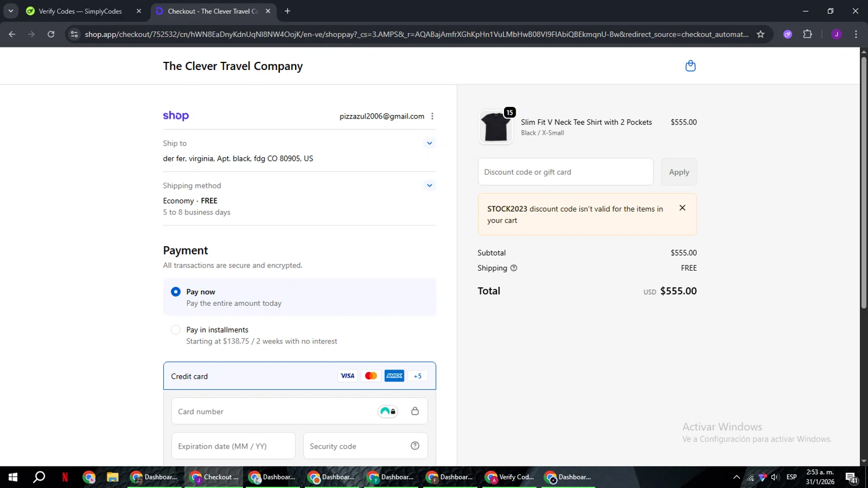Viewport: 868px width, 488px height.
Task: Open Chrome three-dot menu
Action: pos(856,34)
